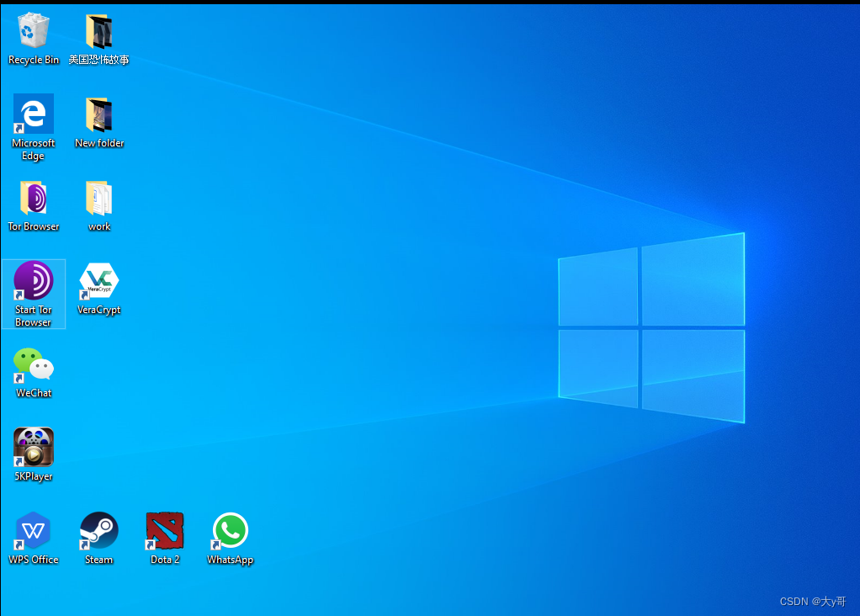860x616 pixels.
Task: Select the work folder
Action: click(98, 198)
